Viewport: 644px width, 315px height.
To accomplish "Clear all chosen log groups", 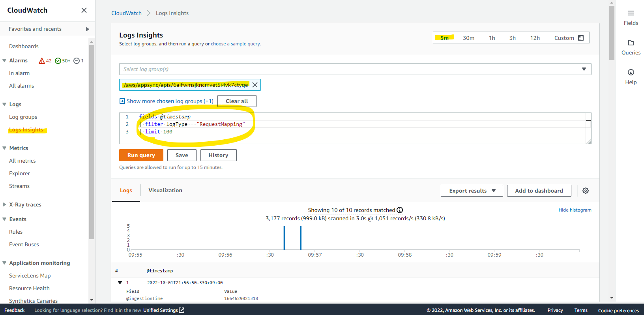I will pyautogui.click(x=237, y=101).
